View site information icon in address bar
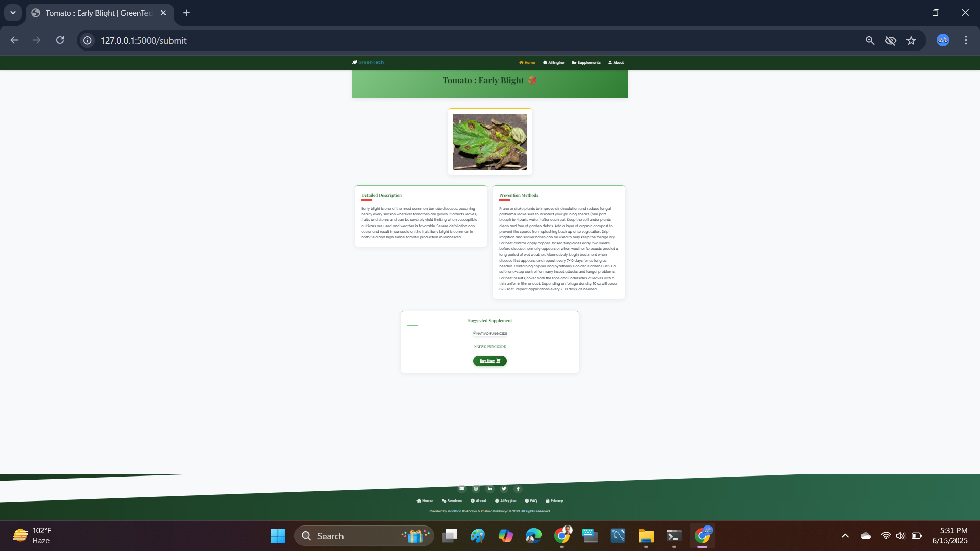Screen dimensions: 980x551 tap(88, 40)
